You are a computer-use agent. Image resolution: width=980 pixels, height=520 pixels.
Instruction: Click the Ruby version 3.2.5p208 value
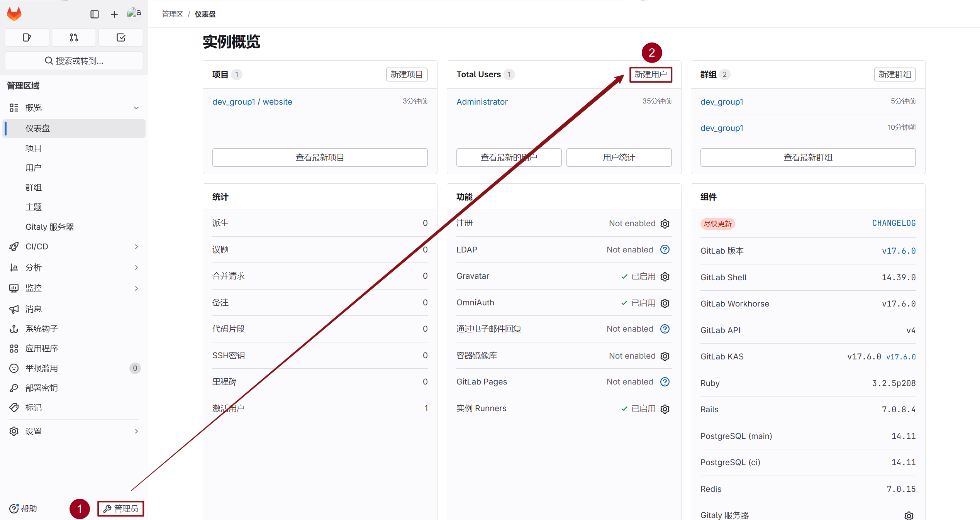point(894,383)
